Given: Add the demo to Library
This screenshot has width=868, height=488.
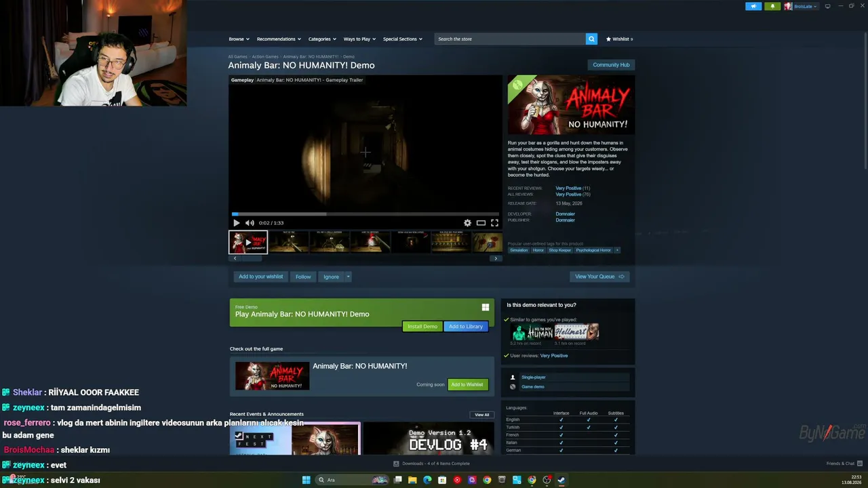Looking at the screenshot, I should 466,327.
